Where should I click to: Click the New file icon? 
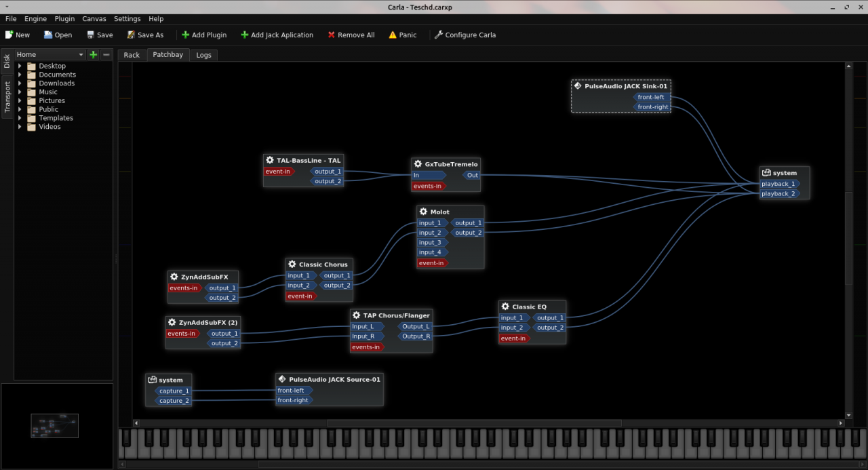[x=9, y=35]
